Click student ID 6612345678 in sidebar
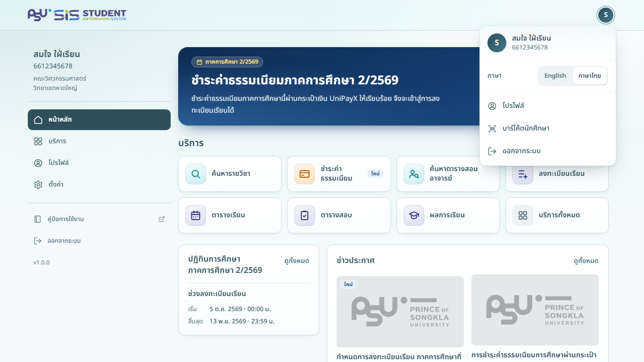644x362 pixels. (53, 66)
